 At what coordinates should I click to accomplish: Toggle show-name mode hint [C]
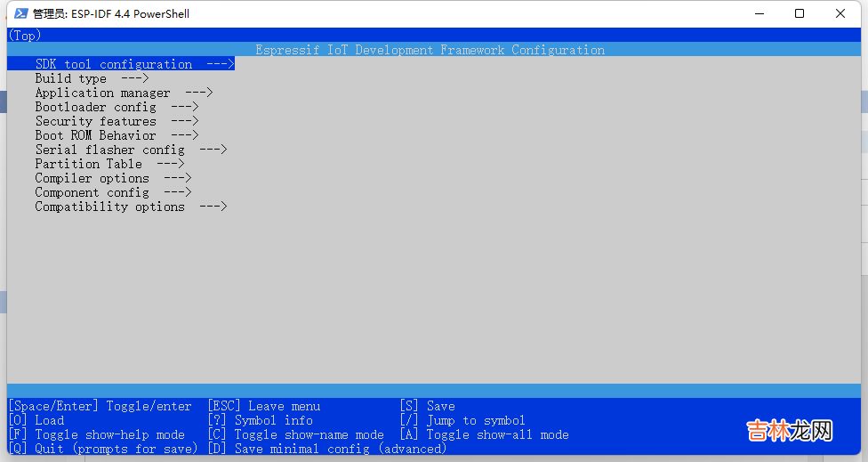click(x=296, y=434)
